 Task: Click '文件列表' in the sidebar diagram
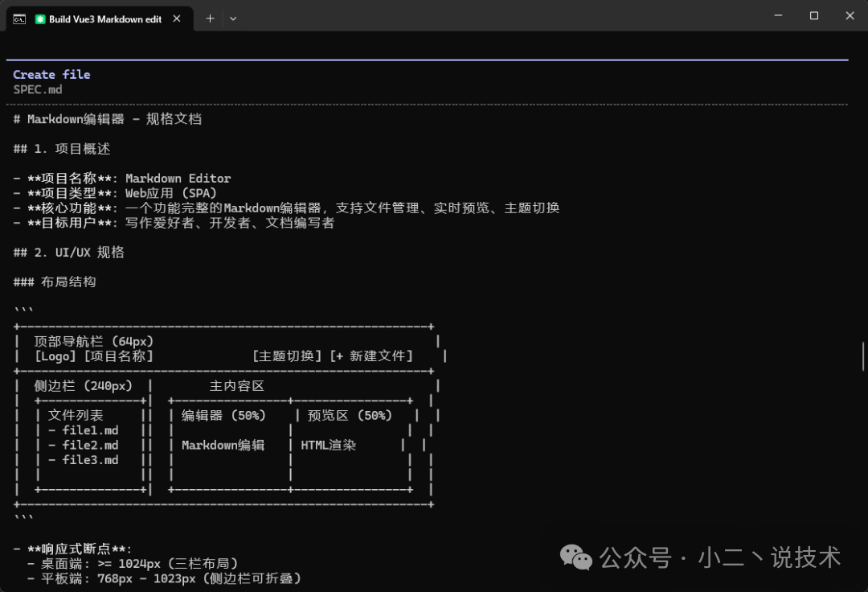pos(76,415)
